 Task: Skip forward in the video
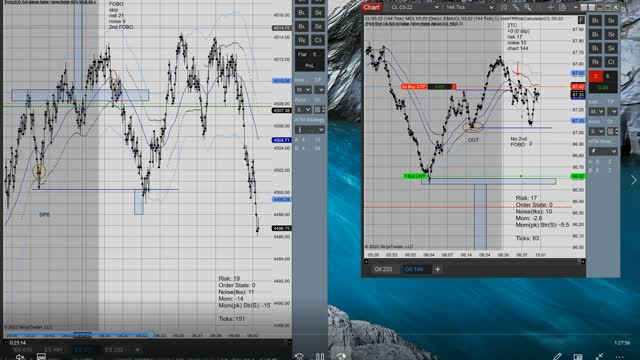point(341,357)
